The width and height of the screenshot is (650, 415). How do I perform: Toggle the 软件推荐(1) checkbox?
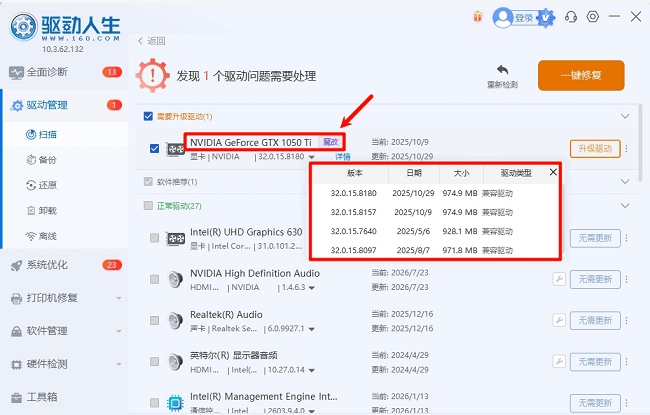tap(148, 182)
